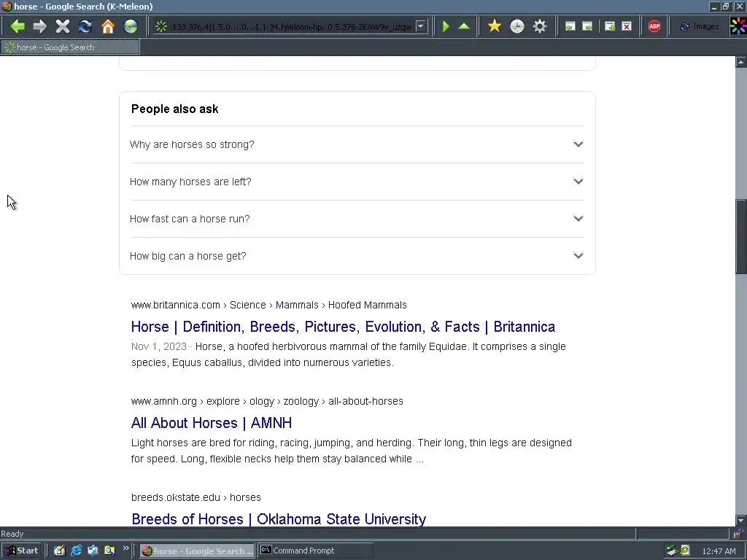Switch to Command Prompt taskbar button
This screenshot has height=560, width=747.
pyautogui.click(x=315, y=551)
